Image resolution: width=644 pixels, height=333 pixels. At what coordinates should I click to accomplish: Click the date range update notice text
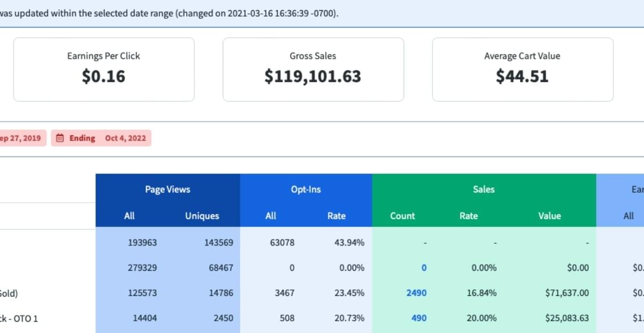coord(170,13)
